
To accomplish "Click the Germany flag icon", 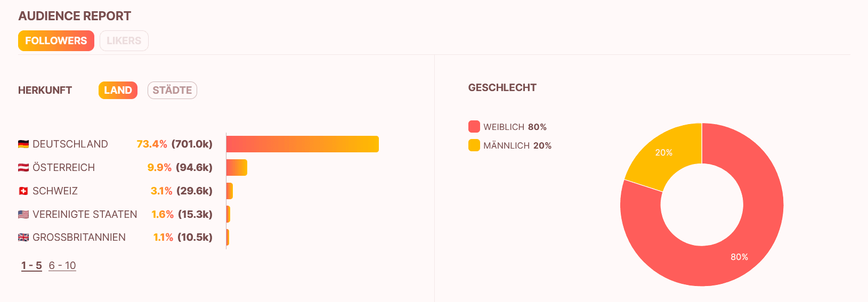I will 23,144.
